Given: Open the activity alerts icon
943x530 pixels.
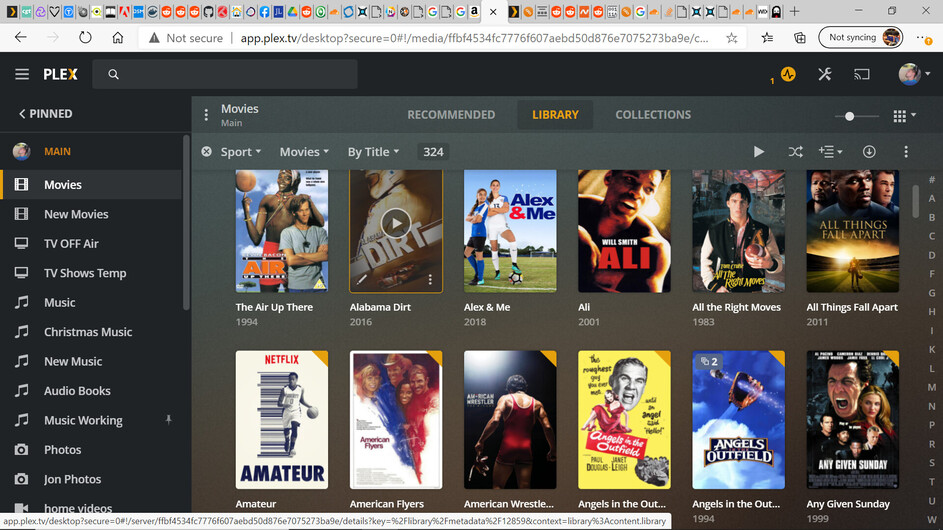Looking at the screenshot, I should (788, 74).
